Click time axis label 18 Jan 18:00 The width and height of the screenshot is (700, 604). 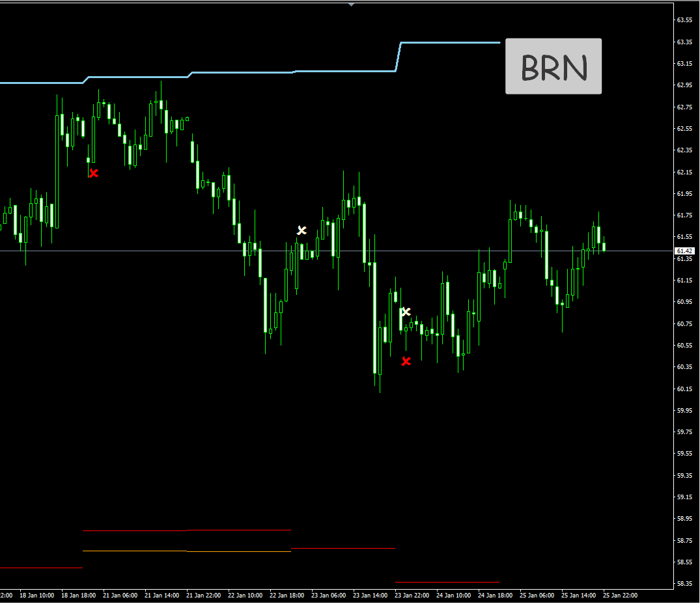pyautogui.click(x=79, y=595)
